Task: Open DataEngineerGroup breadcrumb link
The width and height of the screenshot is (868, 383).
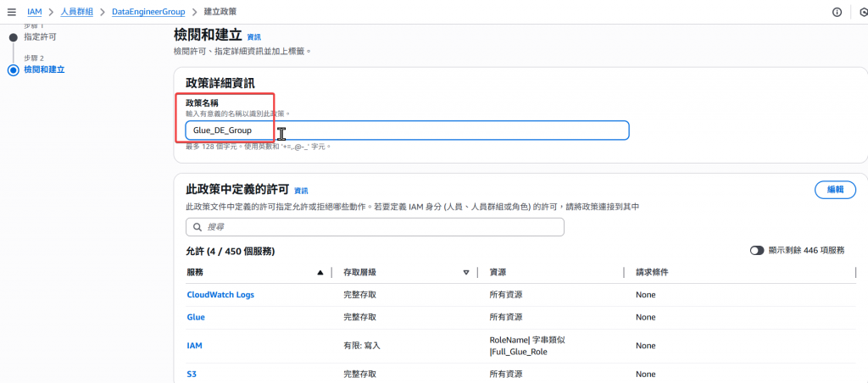Action: (148, 12)
